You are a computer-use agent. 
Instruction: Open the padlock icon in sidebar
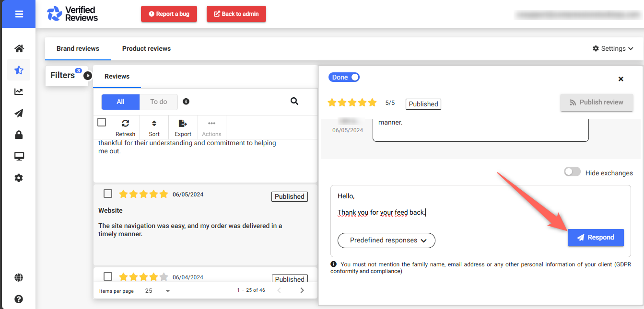point(19,135)
